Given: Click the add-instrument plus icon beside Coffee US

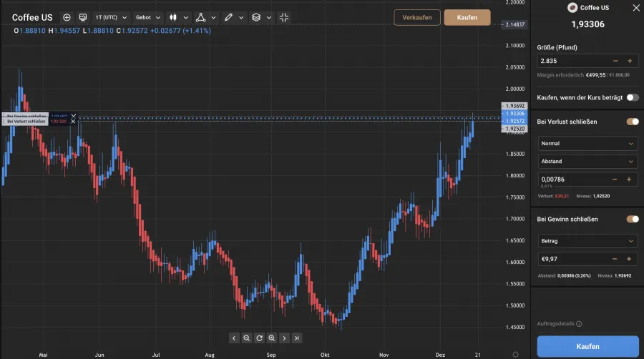Looking at the screenshot, I should coord(67,17).
